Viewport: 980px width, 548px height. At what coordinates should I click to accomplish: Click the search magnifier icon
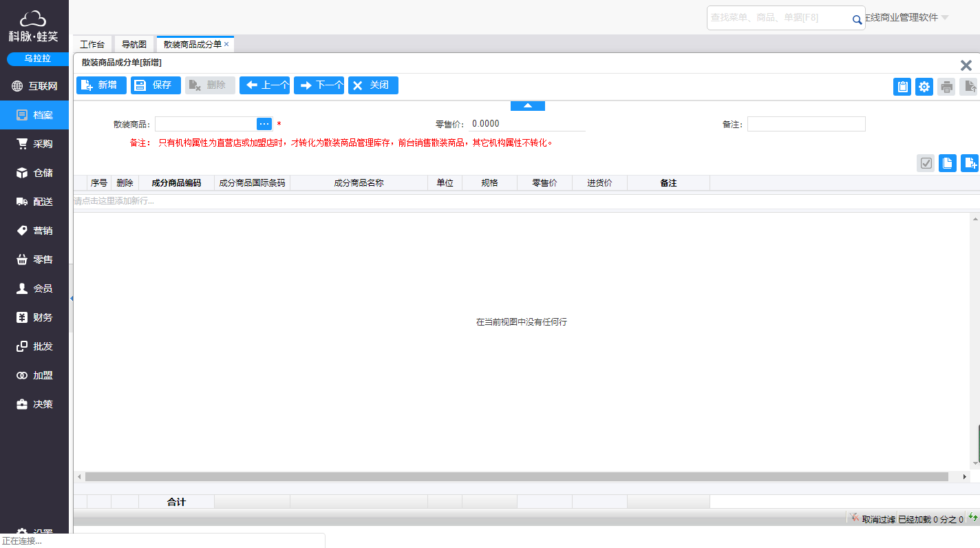tap(857, 20)
